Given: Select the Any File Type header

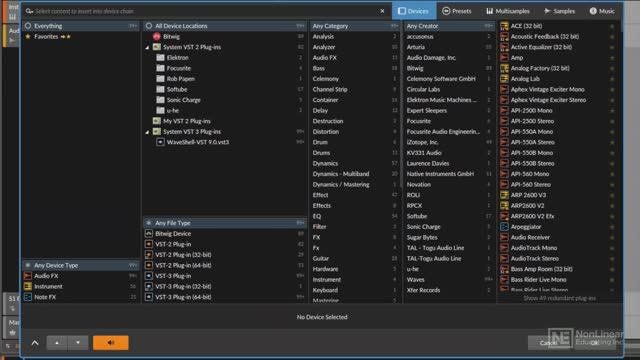Looking at the screenshot, I should click(x=224, y=223).
